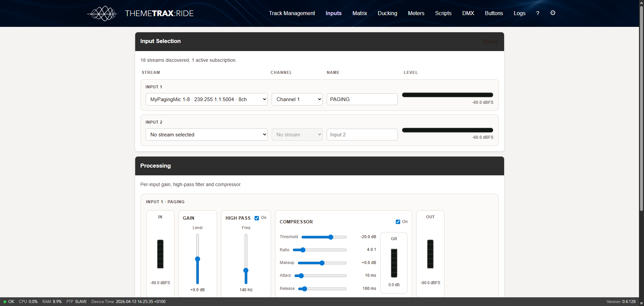644x306 pixels.
Task: Expand the Channel 1 selector
Action: 297,99
